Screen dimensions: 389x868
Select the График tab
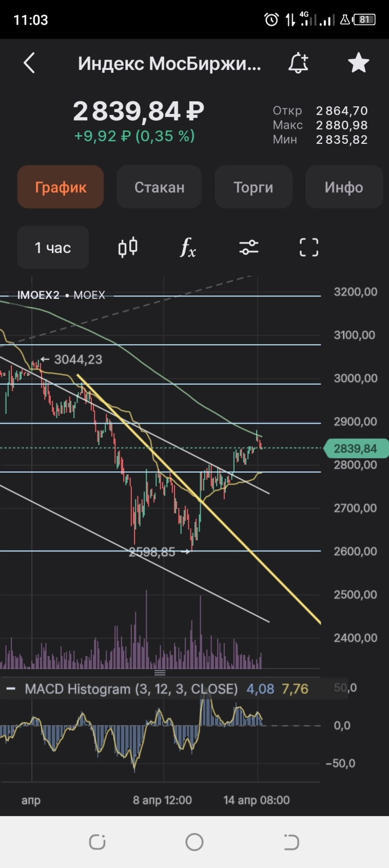[61, 187]
